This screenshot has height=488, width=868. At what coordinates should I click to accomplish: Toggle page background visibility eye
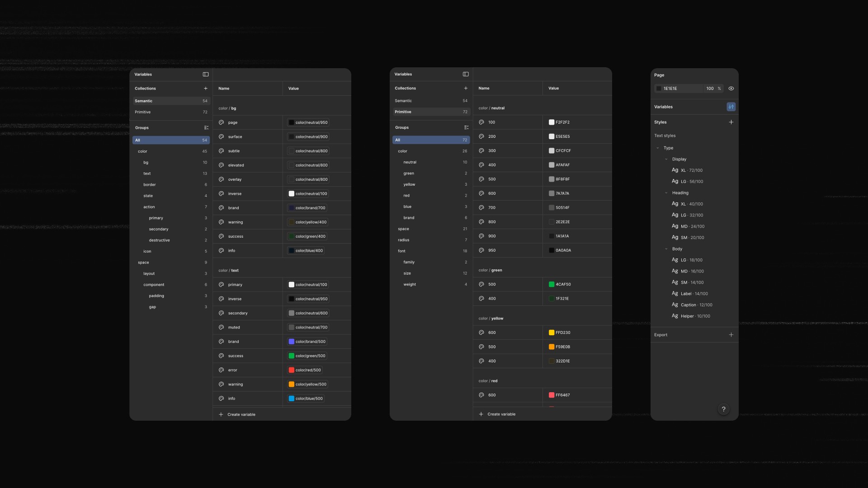tap(731, 89)
